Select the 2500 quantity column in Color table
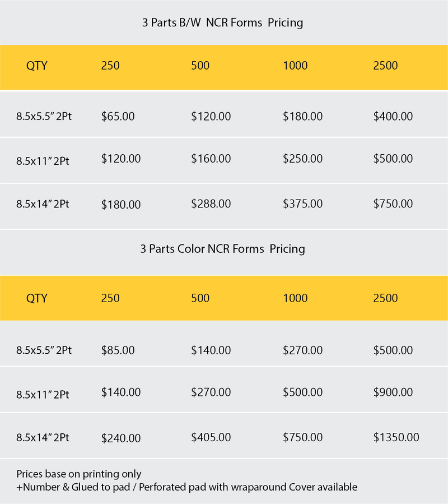The height and width of the screenshot is (504, 448). point(385,298)
